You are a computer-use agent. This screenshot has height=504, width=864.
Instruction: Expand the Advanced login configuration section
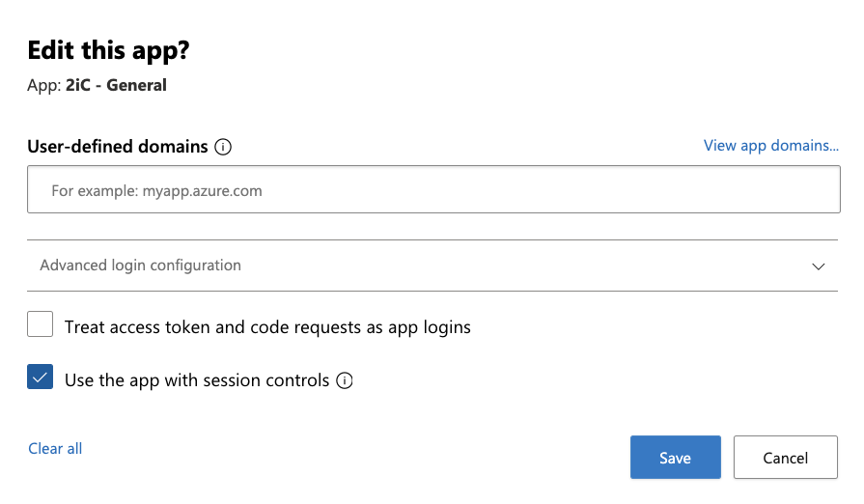tap(432, 266)
